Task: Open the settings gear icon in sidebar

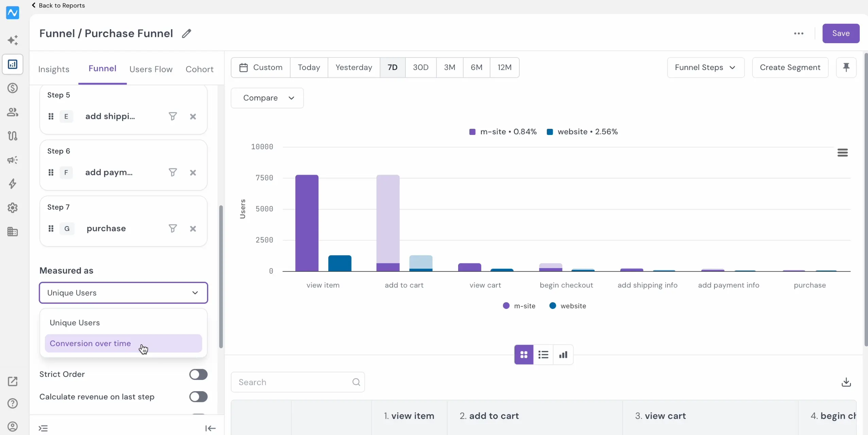Action: pos(13,208)
